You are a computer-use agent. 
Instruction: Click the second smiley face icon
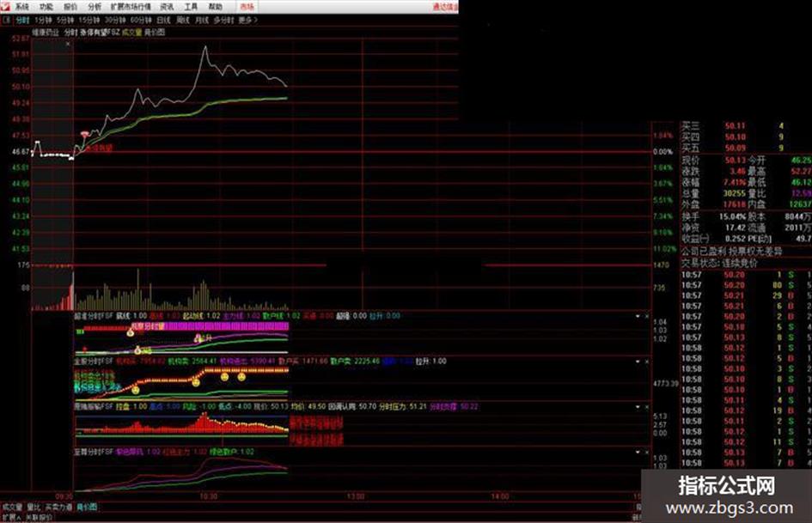point(196,383)
